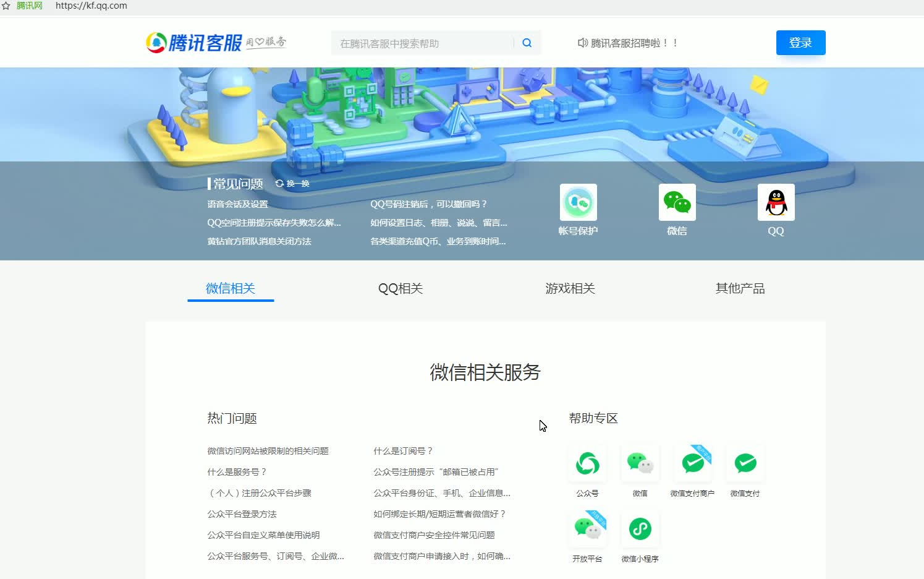
Task: Click the search field 在腾讯客服中搜索帮助
Action: point(422,43)
